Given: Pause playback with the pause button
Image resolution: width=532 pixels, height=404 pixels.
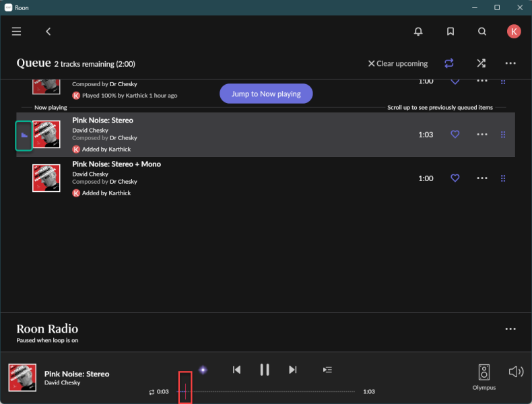Looking at the screenshot, I should pyautogui.click(x=265, y=370).
